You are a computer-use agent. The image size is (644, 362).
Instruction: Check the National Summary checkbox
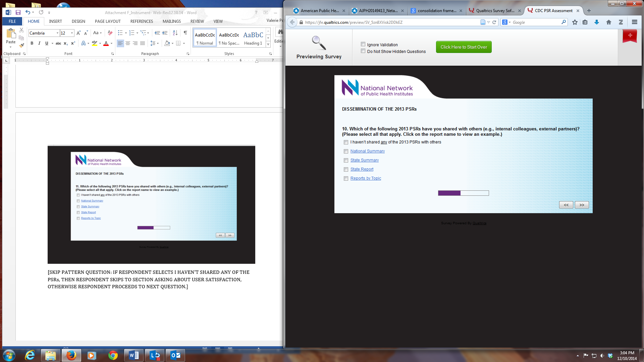[346, 152]
